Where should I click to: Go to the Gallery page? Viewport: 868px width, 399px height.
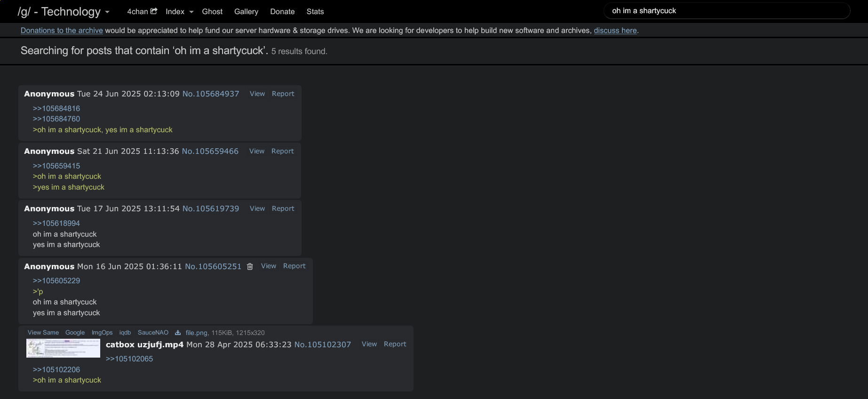point(246,11)
